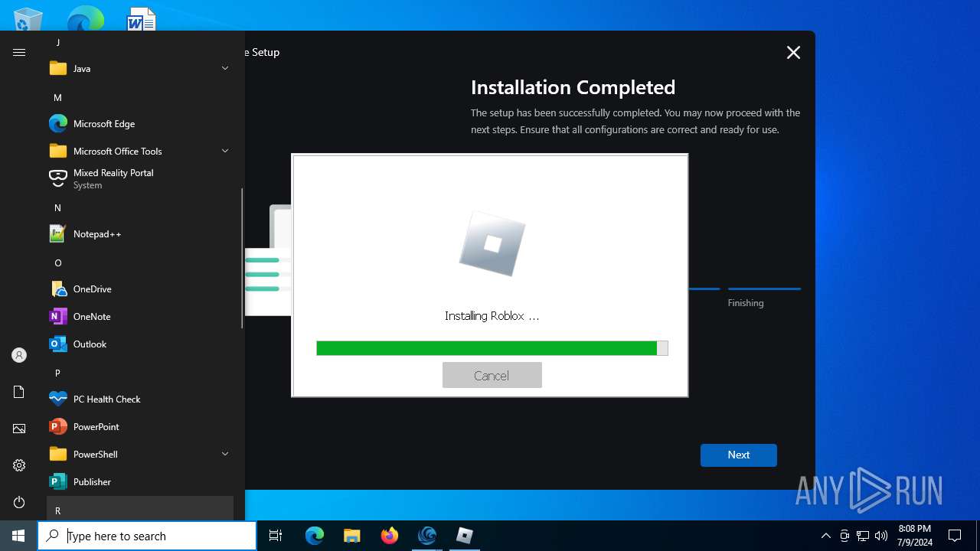980x551 pixels.
Task: Open Microsoft Office Tools folder
Action: tap(140, 151)
